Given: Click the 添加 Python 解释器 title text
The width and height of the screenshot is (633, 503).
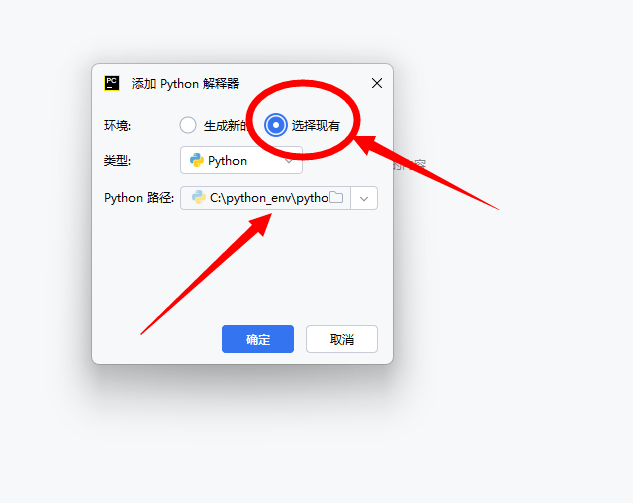Looking at the screenshot, I should [185, 84].
